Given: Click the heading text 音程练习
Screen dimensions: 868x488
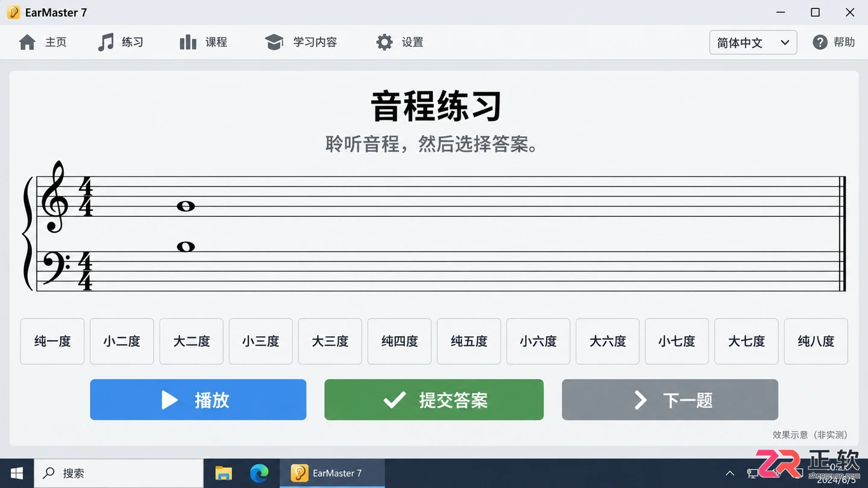Looking at the screenshot, I should pyautogui.click(x=436, y=106).
